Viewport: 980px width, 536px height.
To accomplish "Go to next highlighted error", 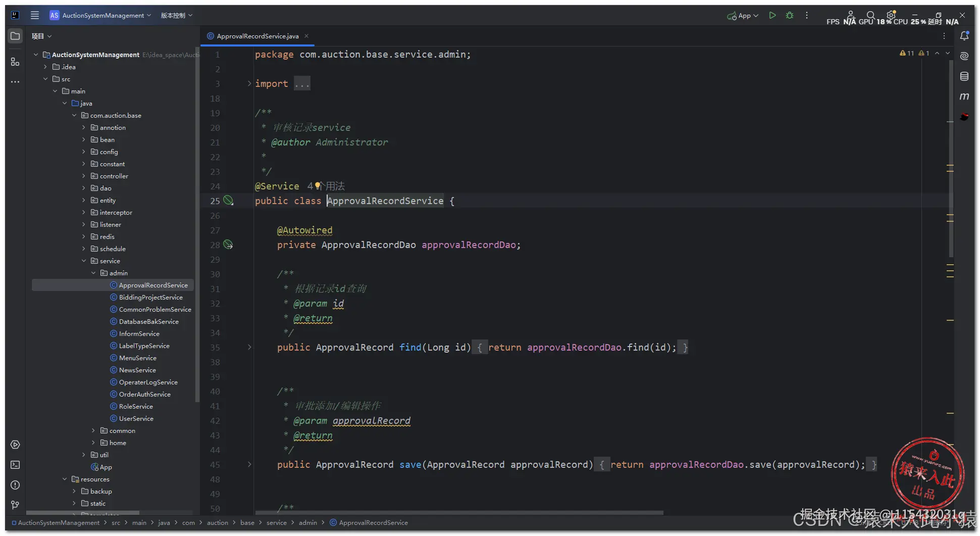I will click(x=948, y=53).
